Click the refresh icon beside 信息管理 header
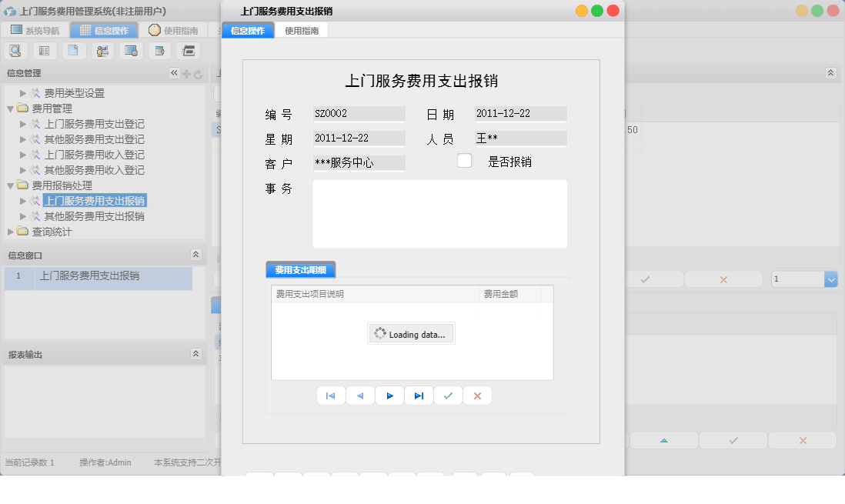Image resolution: width=845 pixels, height=504 pixels. [x=199, y=72]
